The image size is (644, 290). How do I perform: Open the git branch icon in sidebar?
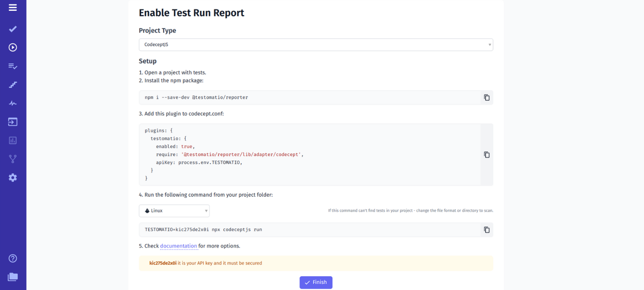tap(13, 159)
